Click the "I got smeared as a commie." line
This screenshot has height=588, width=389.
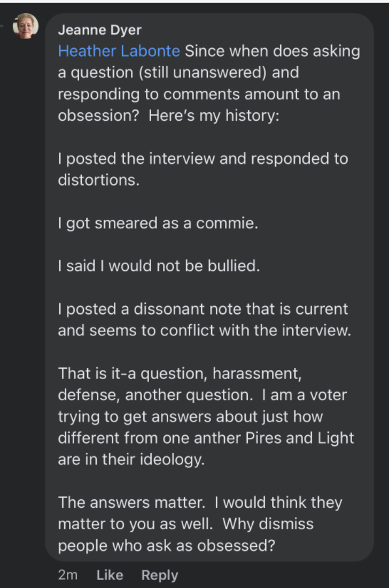[158, 223]
